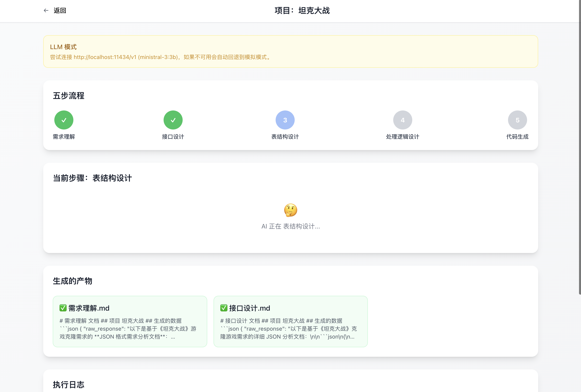Click checkmark icon beside 接口设计.md
This screenshot has height=392, width=581.
(224, 308)
